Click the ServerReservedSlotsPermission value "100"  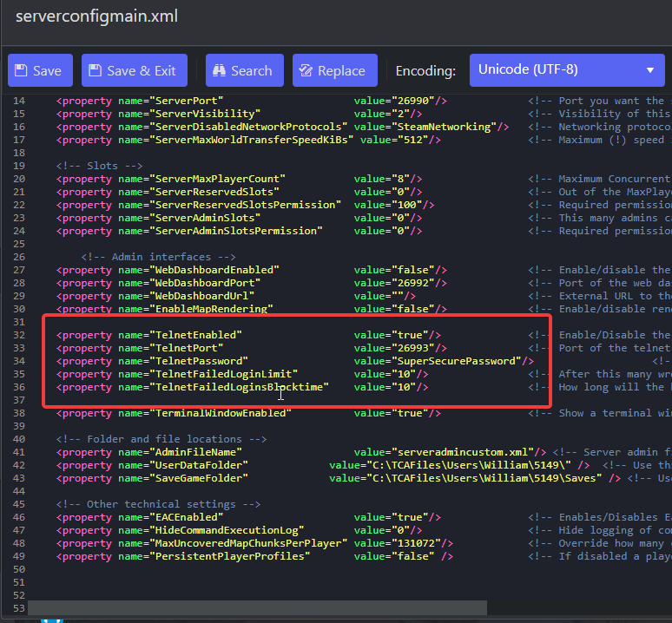point(407,205)
